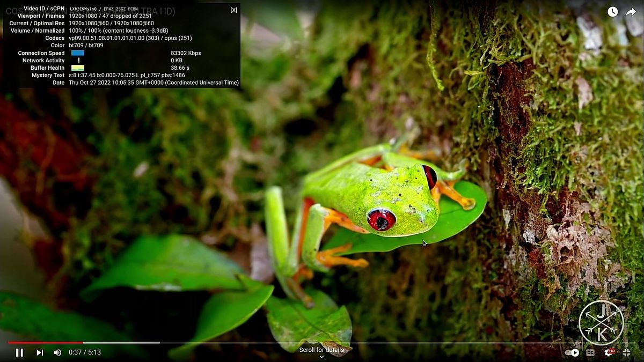Click the Connection Speed blue graph

click(78, 53)
